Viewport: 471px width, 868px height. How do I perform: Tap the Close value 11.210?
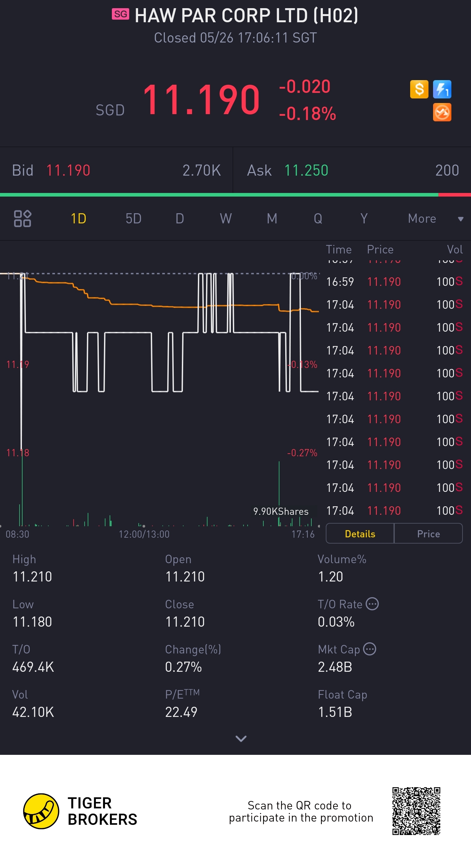(x=185, y=622)
